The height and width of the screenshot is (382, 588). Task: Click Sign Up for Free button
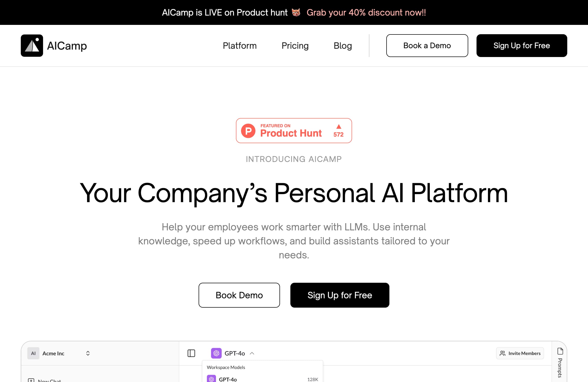click(522, 45)
